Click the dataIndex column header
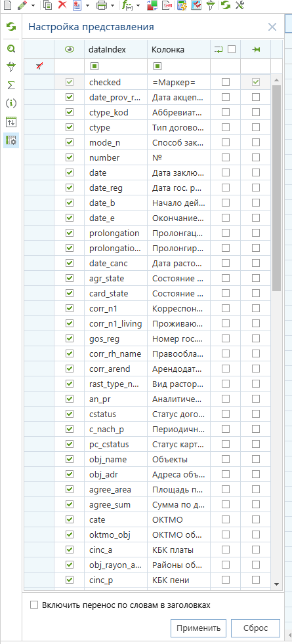Screen dimensions: 292x644 click(107, 49)
